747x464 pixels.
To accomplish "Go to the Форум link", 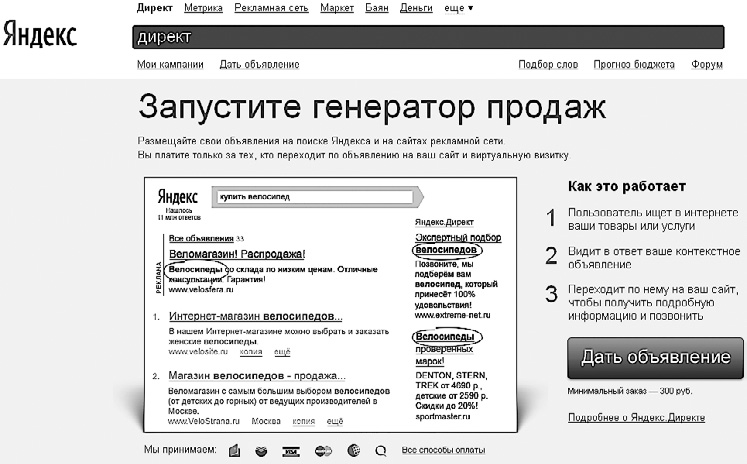I will [x=707, y=64].
